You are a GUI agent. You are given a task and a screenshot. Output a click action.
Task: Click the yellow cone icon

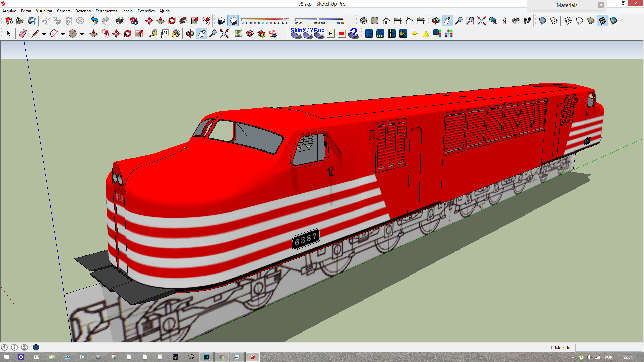[426, 34]
